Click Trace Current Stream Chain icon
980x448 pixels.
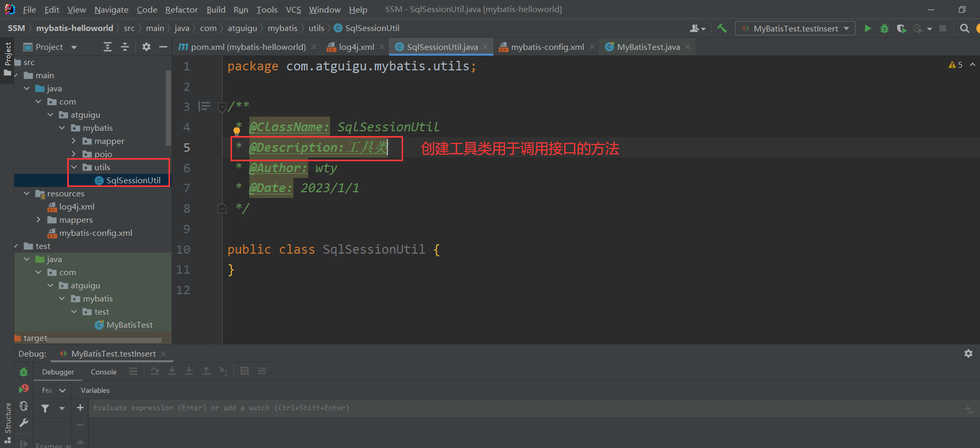262,371
